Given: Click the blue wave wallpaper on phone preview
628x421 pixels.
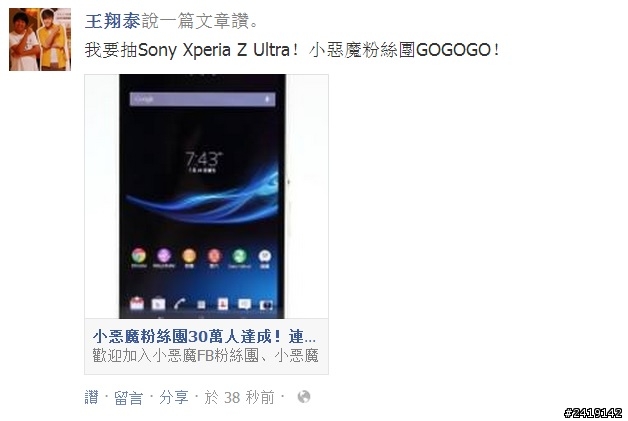Looking at the screenshot, I should 203,200.
